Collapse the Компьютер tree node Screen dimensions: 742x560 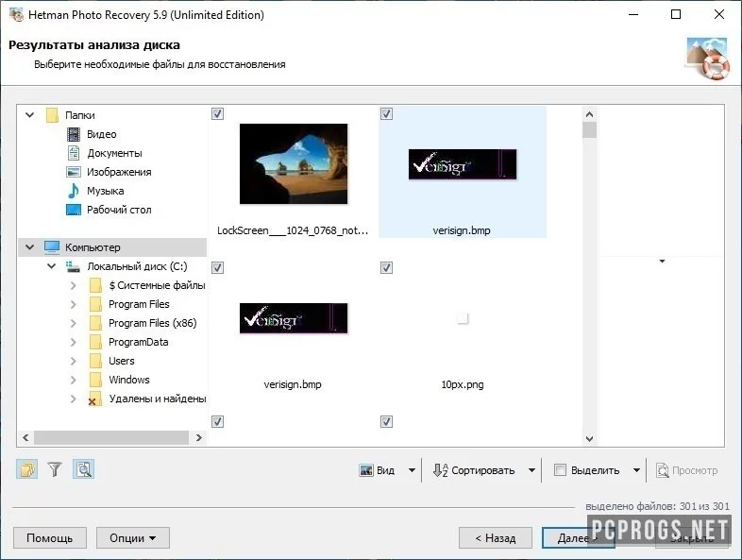point(30,247)
